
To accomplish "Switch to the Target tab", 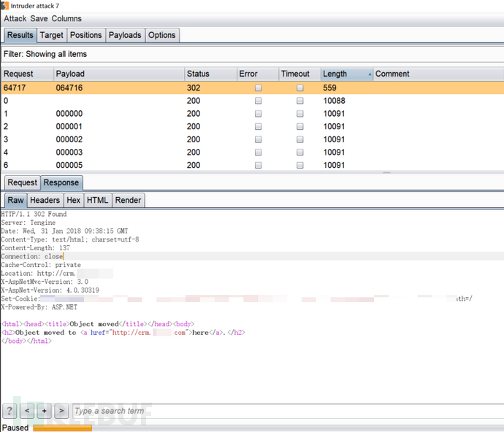I will coord(51,35).
